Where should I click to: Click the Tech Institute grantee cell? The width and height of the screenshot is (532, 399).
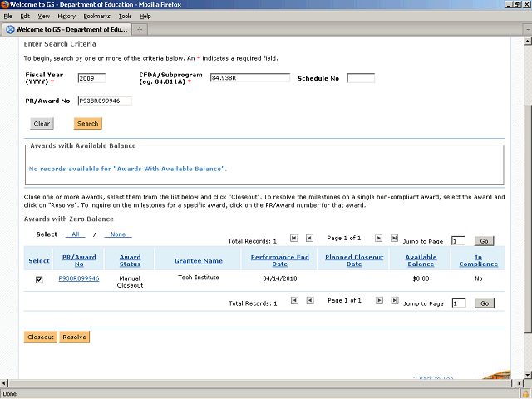pyautogui.click(x=199, y=278)
